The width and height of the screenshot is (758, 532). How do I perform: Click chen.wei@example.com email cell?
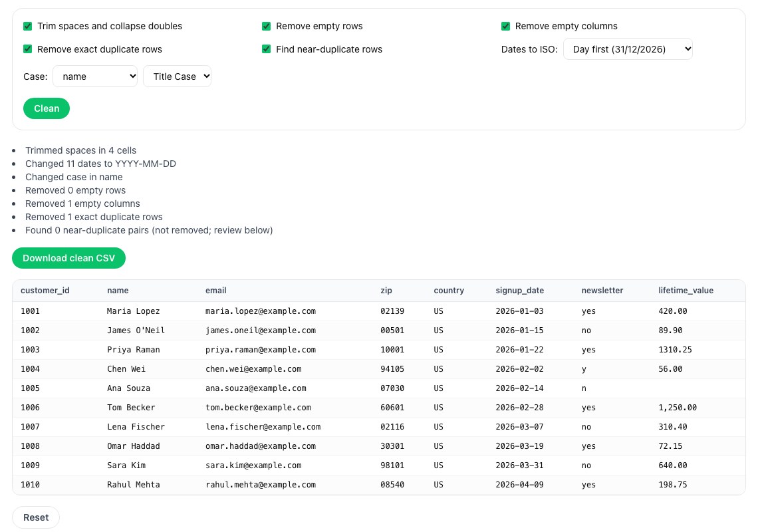(253, 369)
